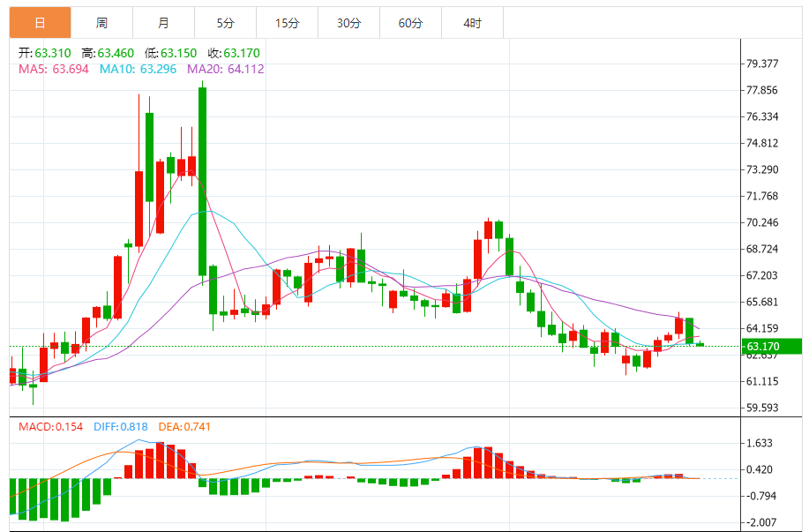
Task: Switch to the 周 weekly tab
Action: [x=101, y=23]
